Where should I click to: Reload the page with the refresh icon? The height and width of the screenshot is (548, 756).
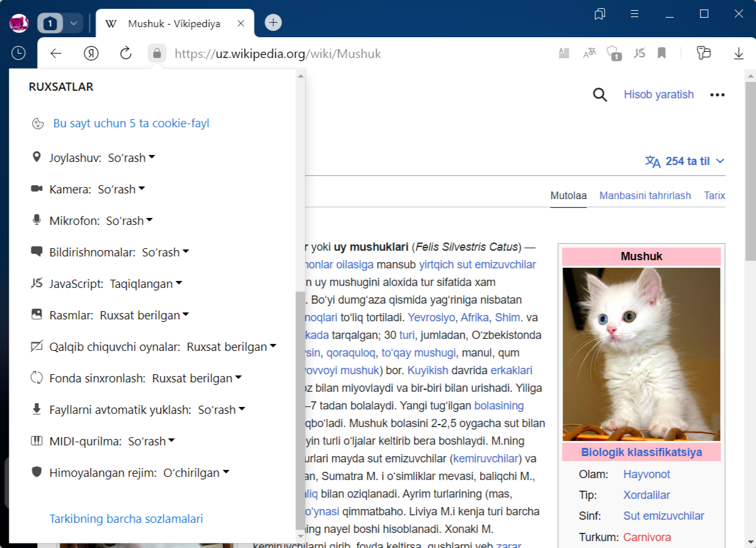126,54
